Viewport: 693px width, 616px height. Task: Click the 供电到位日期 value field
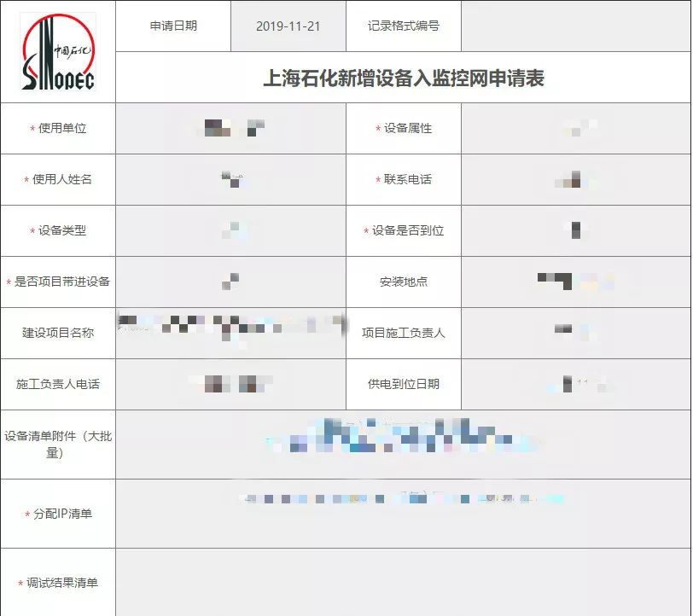(576, 385)
